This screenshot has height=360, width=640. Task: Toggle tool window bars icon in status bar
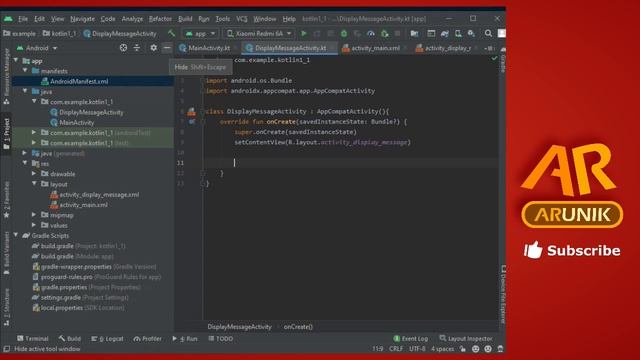pyautogui.click(x=7, y=349)
